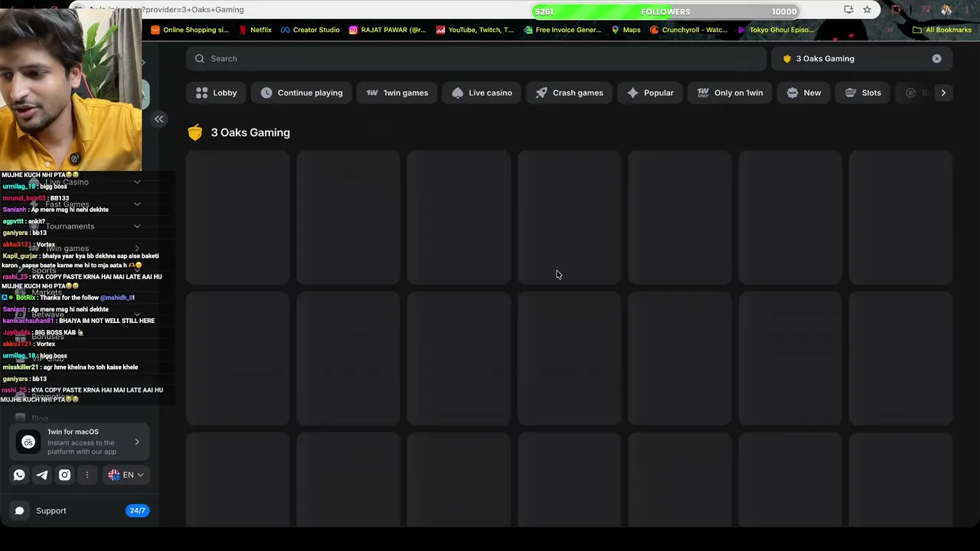Open YouTube, Twitch bookmark
Image resolution: width=980 pixels, height=551 pixels.
point(475,30)
